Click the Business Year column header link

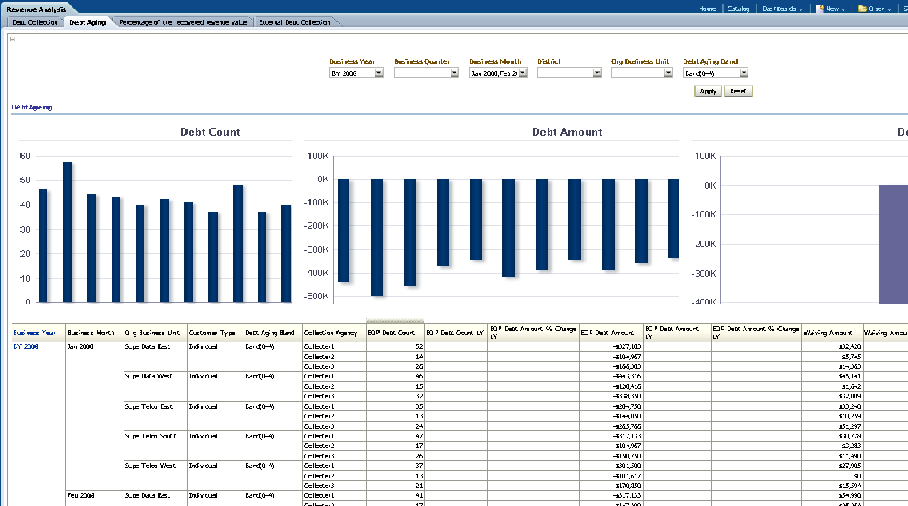coord(34,333)
